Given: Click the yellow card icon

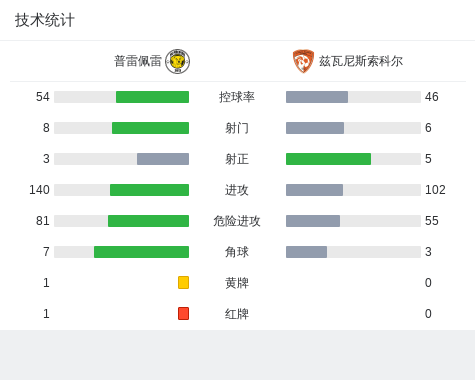Looking at the screenshot, I should [183, 282].
